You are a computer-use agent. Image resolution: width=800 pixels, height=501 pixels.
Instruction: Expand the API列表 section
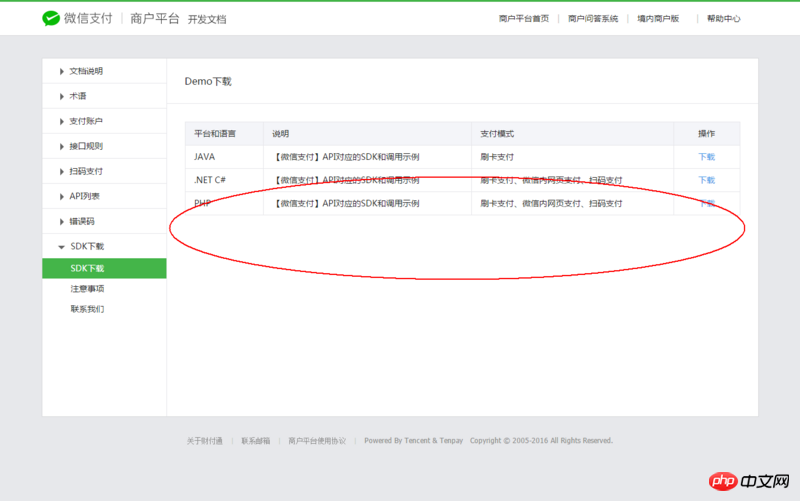coord(84,196)
